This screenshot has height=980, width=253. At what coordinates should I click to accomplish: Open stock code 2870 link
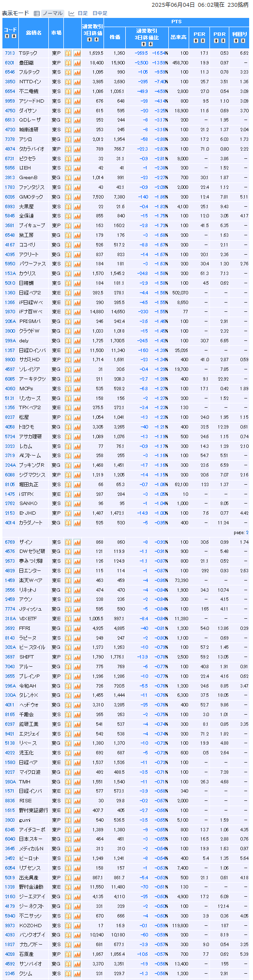(x=10, y=312)
